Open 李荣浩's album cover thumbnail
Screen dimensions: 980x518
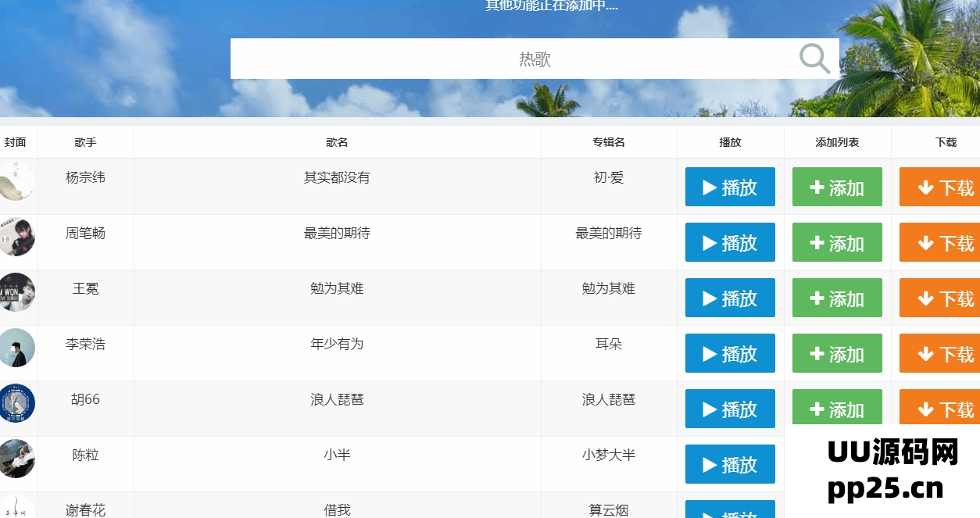(x=16, y=348)
